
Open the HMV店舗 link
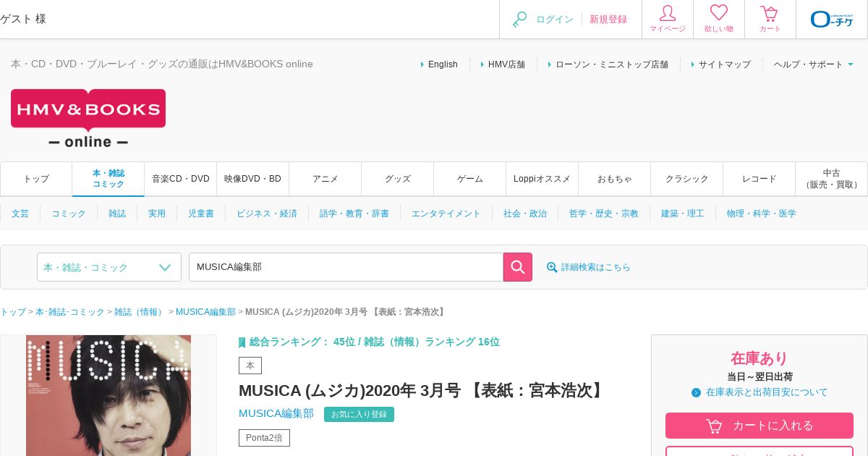click(x=506, y=64)
